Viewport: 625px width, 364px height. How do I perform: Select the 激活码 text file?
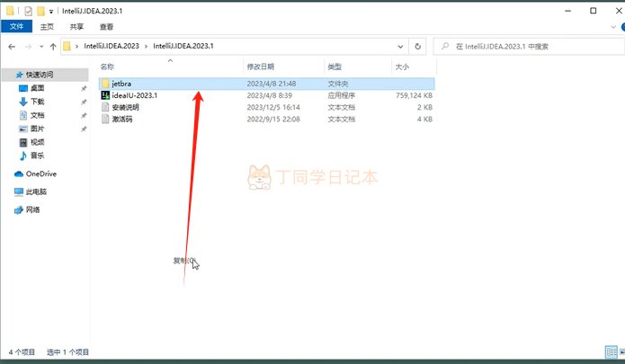[122, 119]
